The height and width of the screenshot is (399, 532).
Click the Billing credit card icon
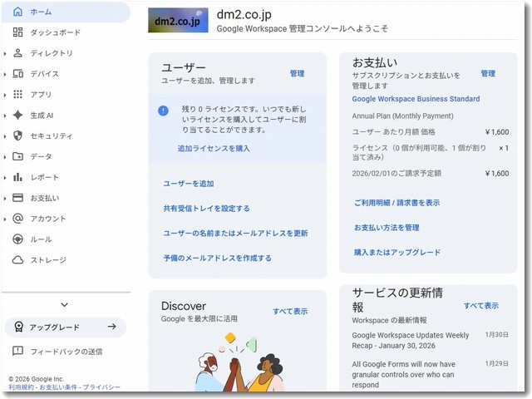pos(17,198)
